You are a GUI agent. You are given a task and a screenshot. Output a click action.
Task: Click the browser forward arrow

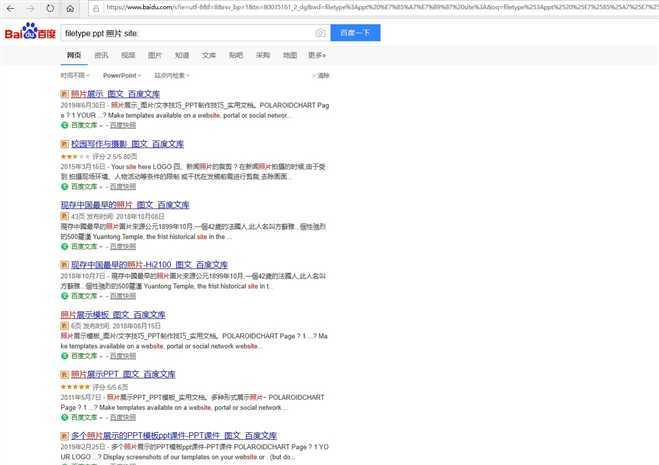click(x=31, y=8)
